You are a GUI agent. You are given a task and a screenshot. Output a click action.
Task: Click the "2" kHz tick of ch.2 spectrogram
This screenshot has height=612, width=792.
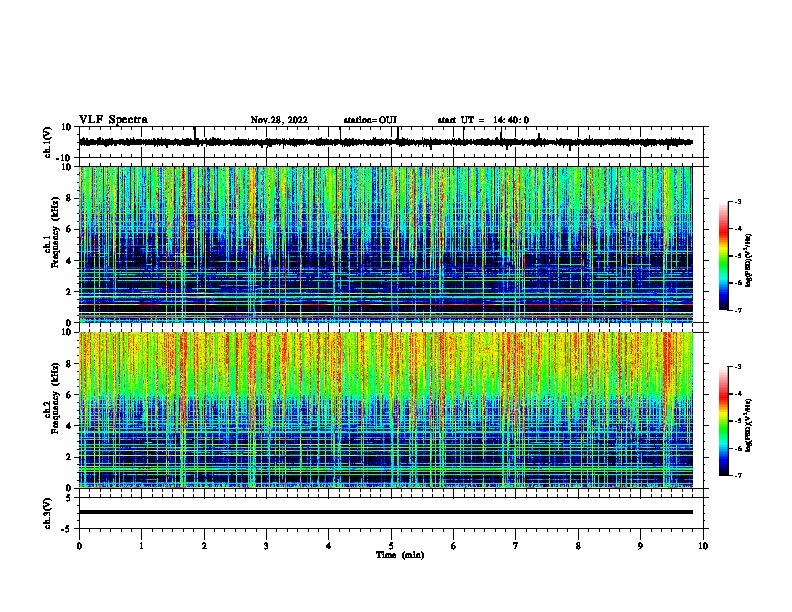70,457
